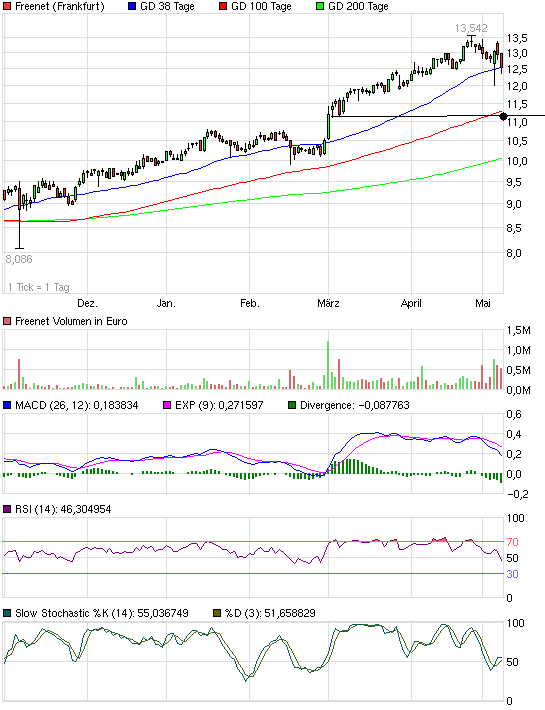Image resolution: width=545 pixels, height=710 pixels.
Task: Click the red 70 RSI threshold label
Action: [x=512, y=542]
